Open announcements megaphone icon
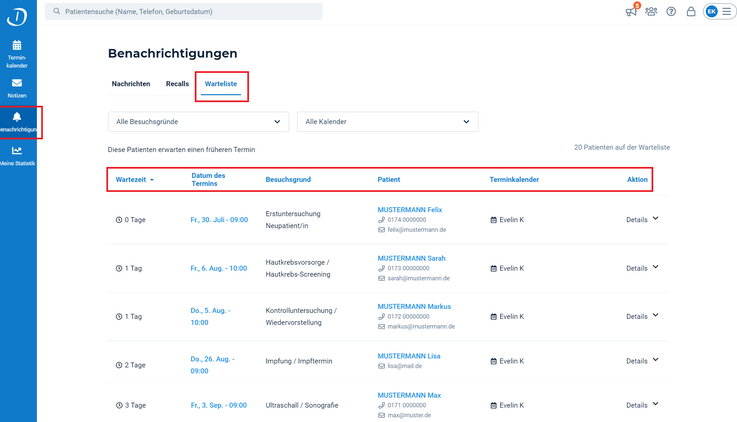Image resolution: width=737 pixels, height=422 pixels. 631,12
